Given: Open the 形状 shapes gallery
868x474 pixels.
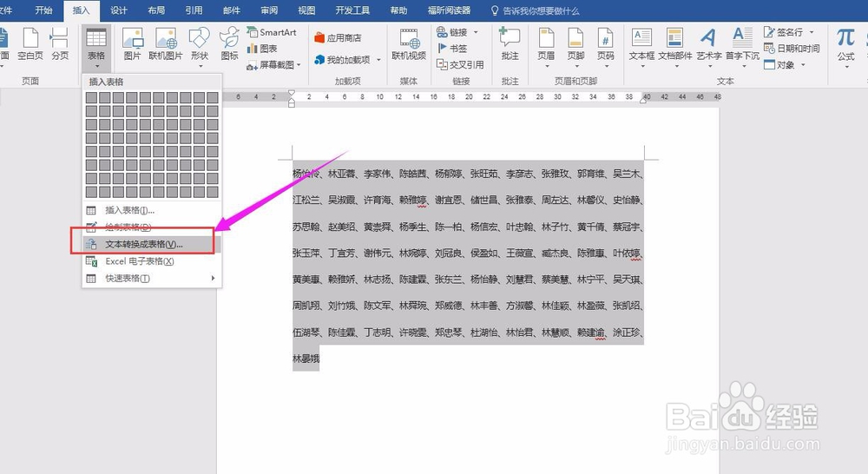Looking at the screenshot, I should click(x=200, y=47).
